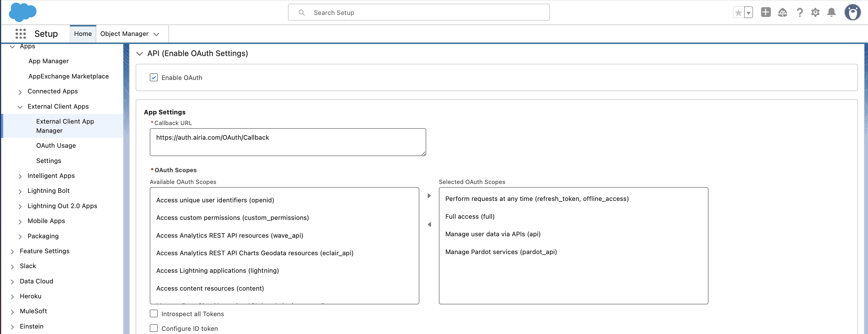Check the Configure ID token option
This screenshot has height=334, width=868.
coord(154,328)
